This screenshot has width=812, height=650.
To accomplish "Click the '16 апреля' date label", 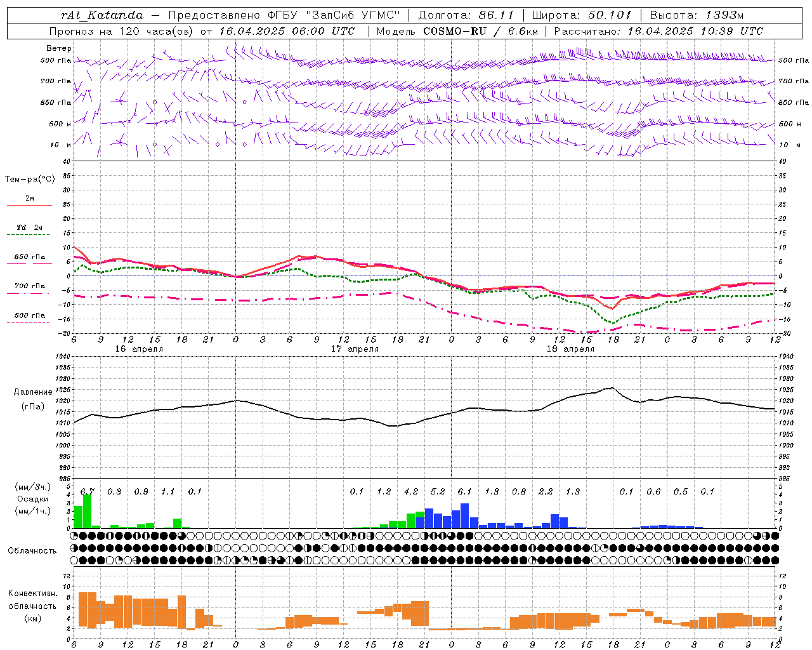I will [139, 349].
